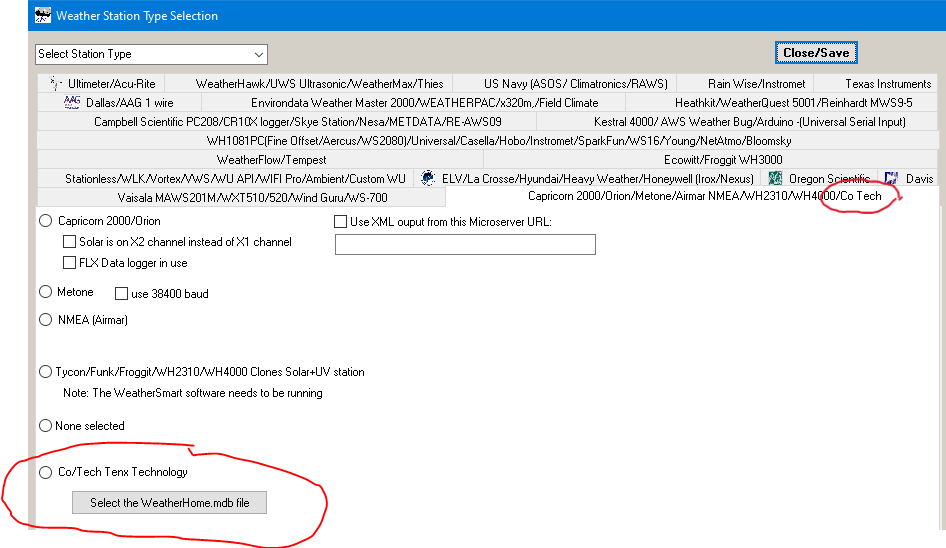Enable Use XML output from Microserver URL
This screenshot has width=946, height=548.
coord(340,221)
